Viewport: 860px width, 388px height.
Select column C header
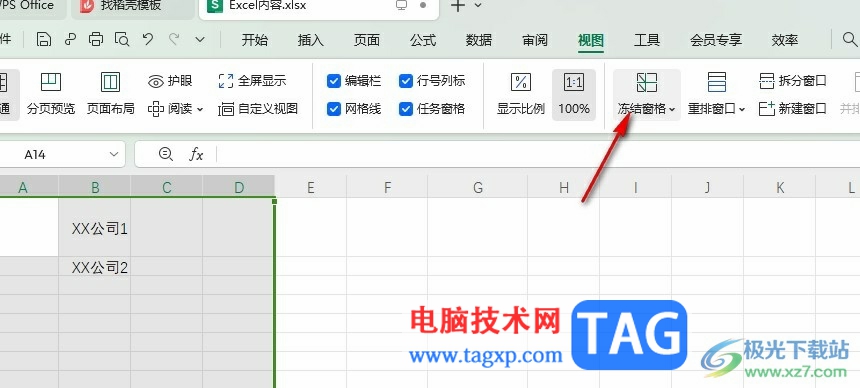(167, 187)
